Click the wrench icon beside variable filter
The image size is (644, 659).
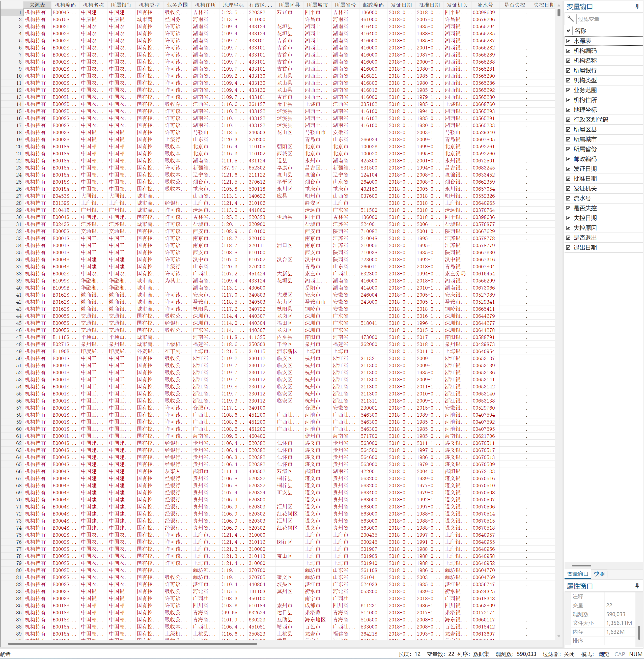click(x=570, y=19)
